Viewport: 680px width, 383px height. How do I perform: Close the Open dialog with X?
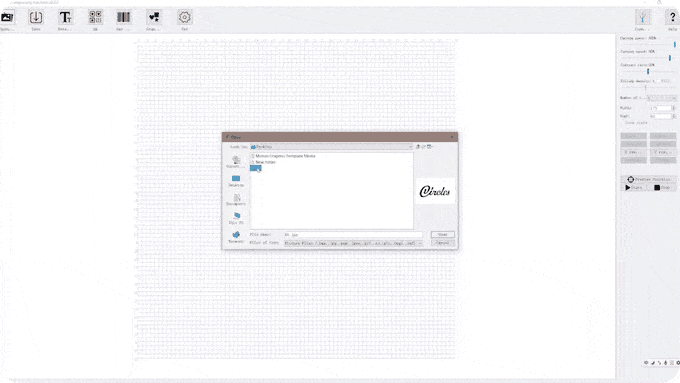pos(452,137)
